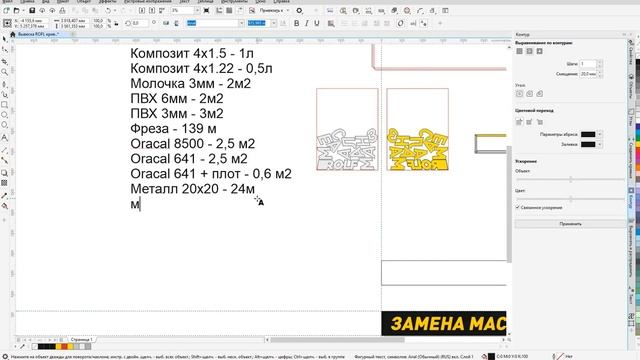Screen dimensions: 640x360
Task: Select the Rectangle tool
Action: point(4,105)
